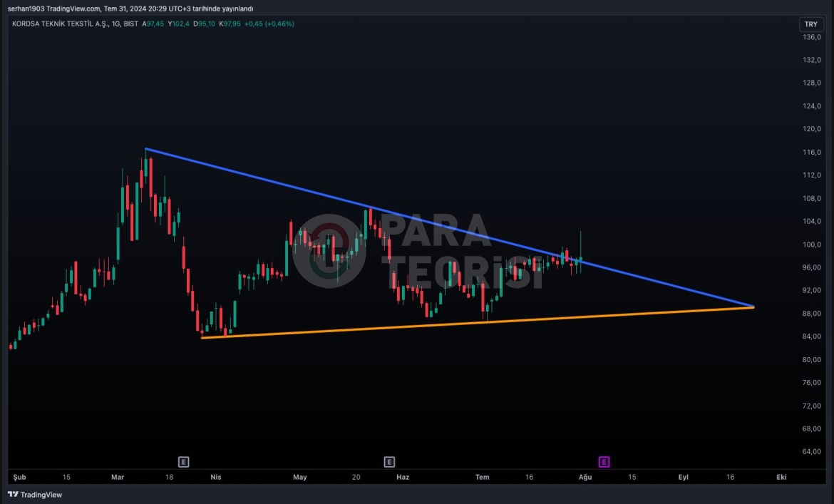The image size is (834, 504).
Task: Click the Eyl label on time axis
Action: [x=683, y=478]
